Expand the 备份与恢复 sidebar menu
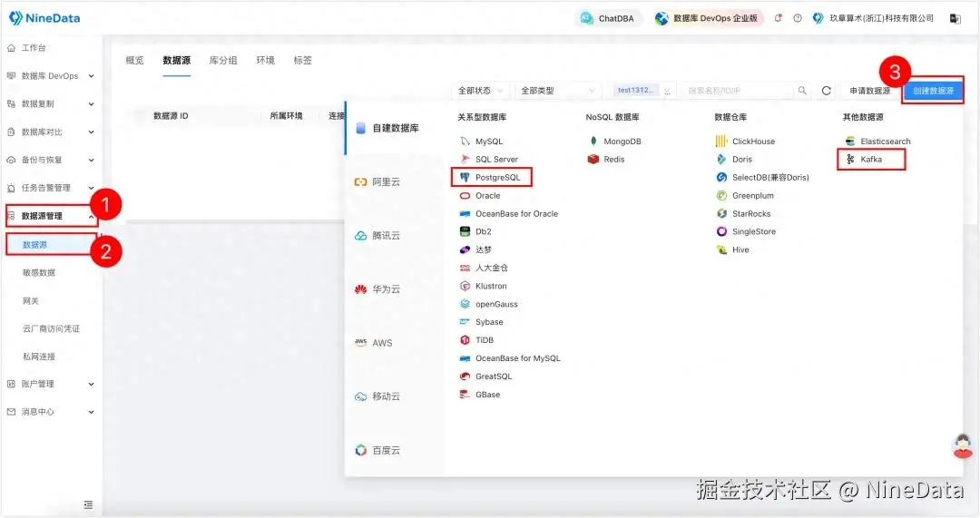980x518 pixels. 51,160
